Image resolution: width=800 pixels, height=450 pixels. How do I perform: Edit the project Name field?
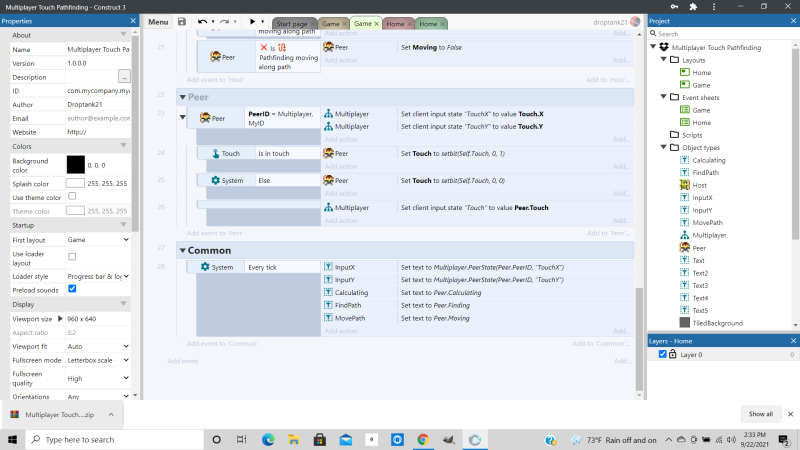point(98,49)
